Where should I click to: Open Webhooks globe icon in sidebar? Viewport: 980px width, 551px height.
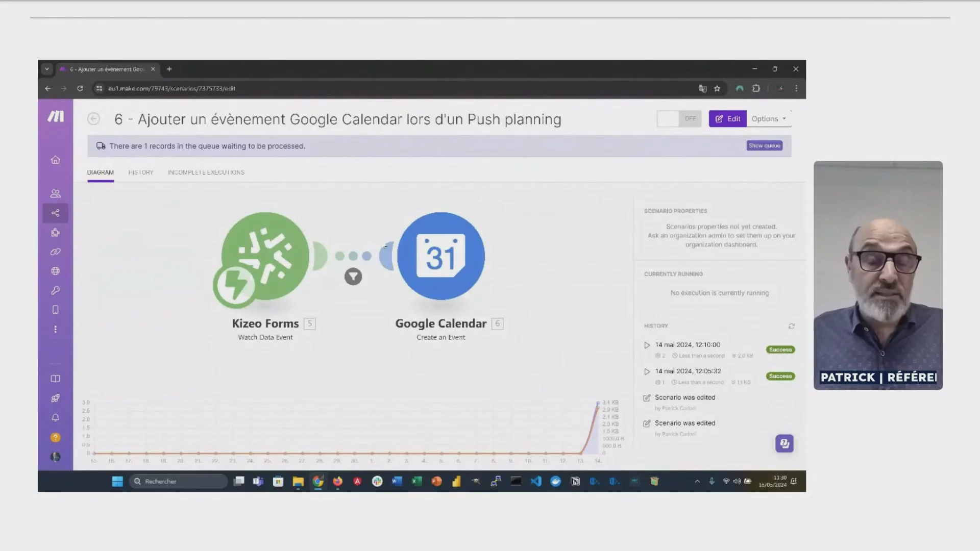[55, 271]
